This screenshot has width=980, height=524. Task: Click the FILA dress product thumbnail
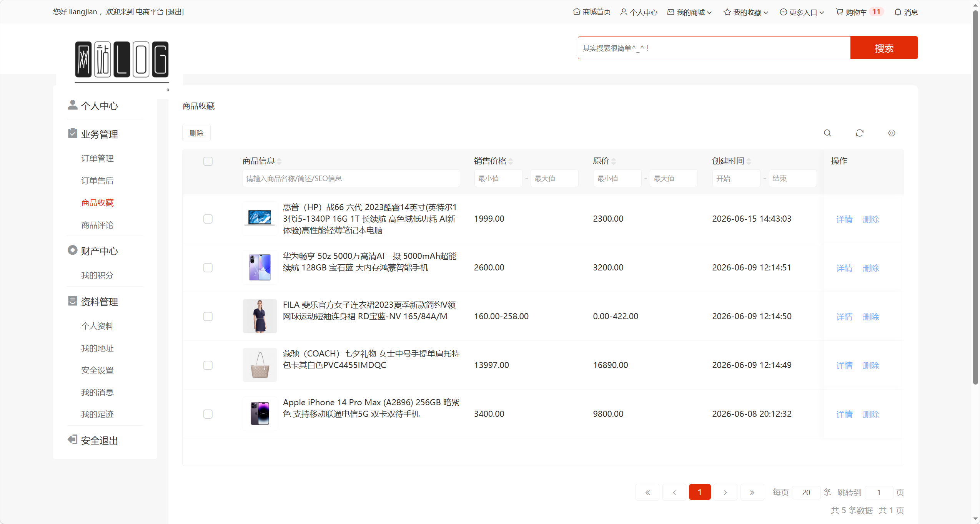click(x=260, y=316)
